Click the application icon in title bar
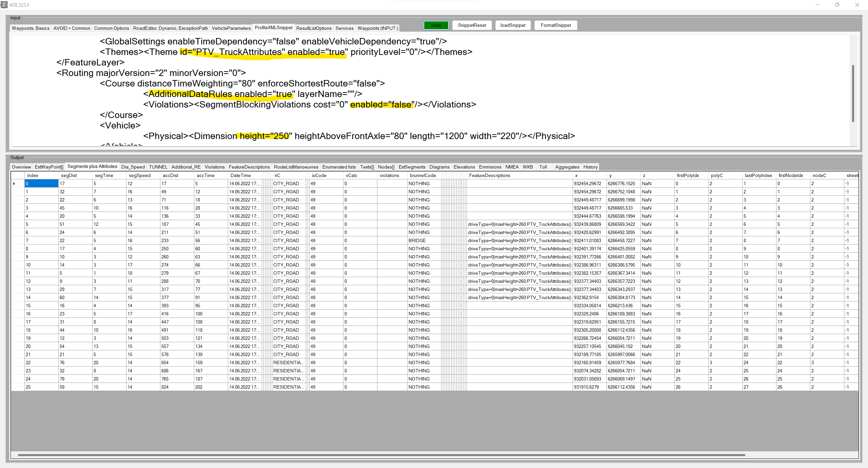 click(4, 5)
